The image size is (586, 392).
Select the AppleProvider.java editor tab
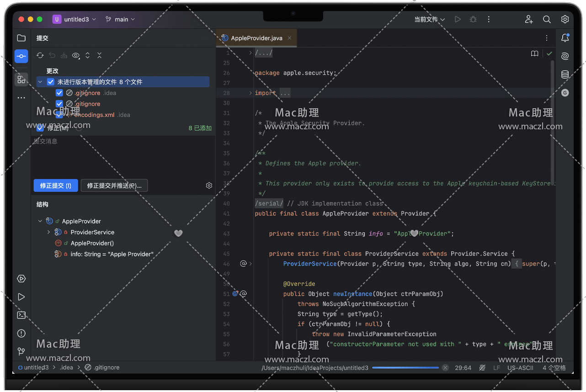[x=256, y=38]
